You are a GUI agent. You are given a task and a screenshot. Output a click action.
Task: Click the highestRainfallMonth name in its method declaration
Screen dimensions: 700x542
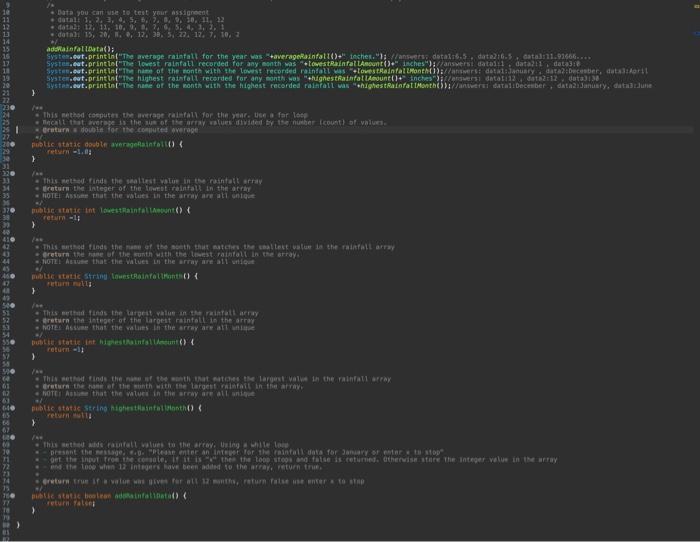coord(149,408)
